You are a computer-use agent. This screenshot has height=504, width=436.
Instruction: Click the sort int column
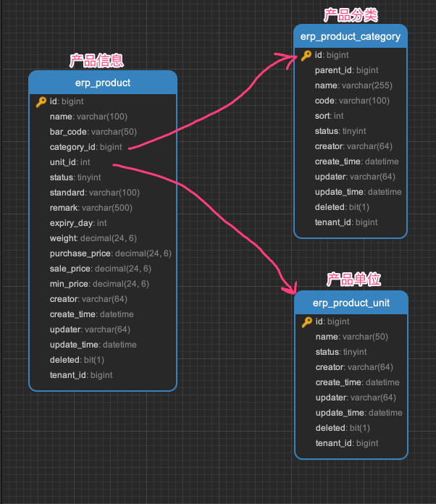coord(329,116)
